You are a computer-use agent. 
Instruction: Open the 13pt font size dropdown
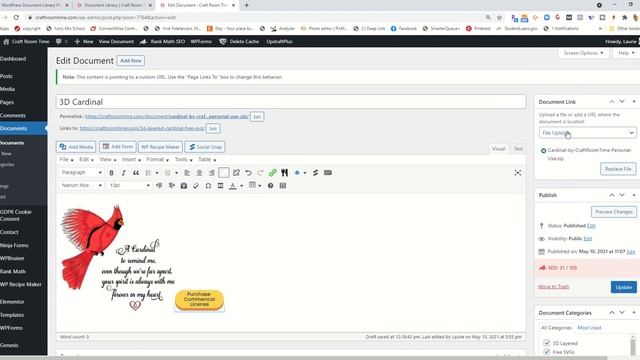pos(129,186)
